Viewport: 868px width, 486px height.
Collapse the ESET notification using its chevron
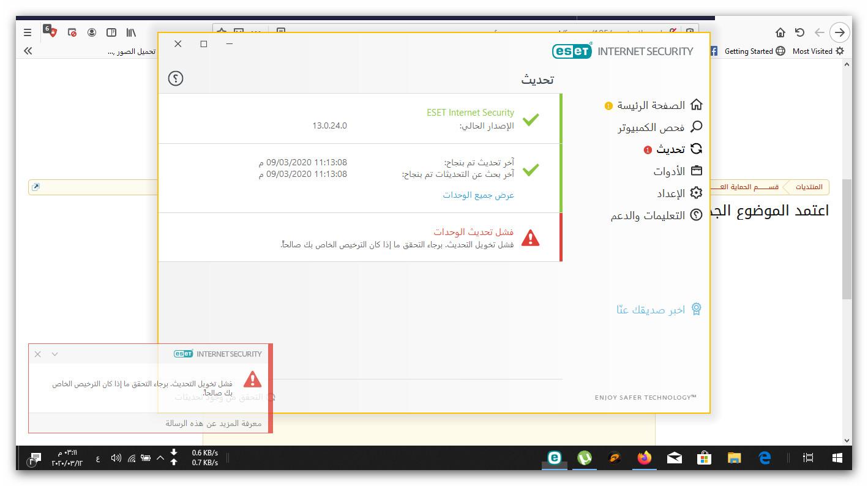coord(55,354)
